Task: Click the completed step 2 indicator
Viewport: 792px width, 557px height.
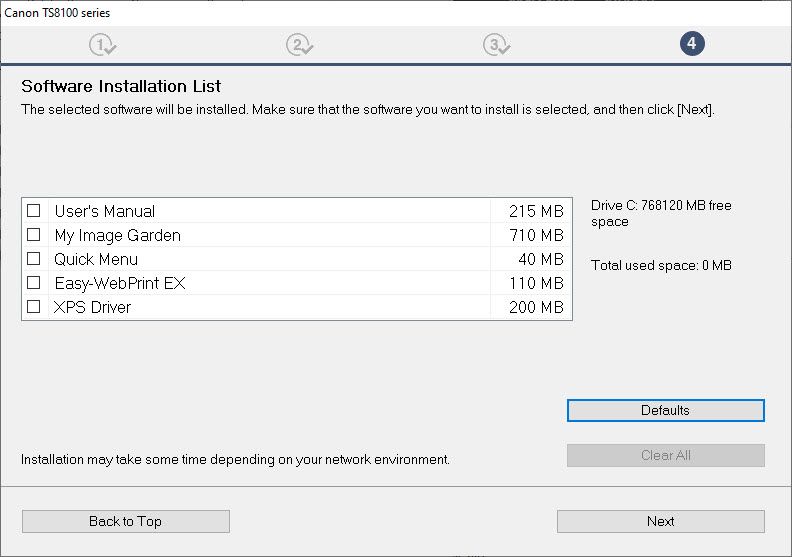Action: click(299, 44)
